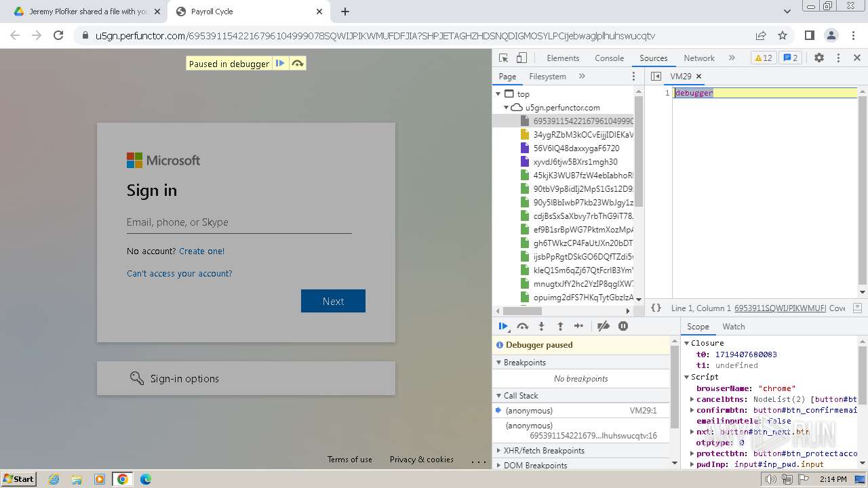Open DevTools settings gear

pos(819,58)
